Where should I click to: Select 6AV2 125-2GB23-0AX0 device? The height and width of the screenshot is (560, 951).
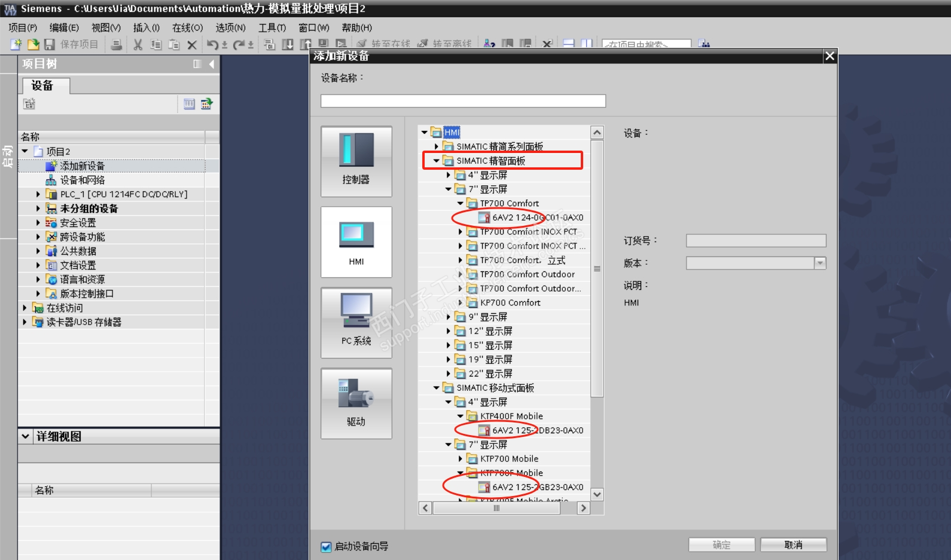coord(538,487)
